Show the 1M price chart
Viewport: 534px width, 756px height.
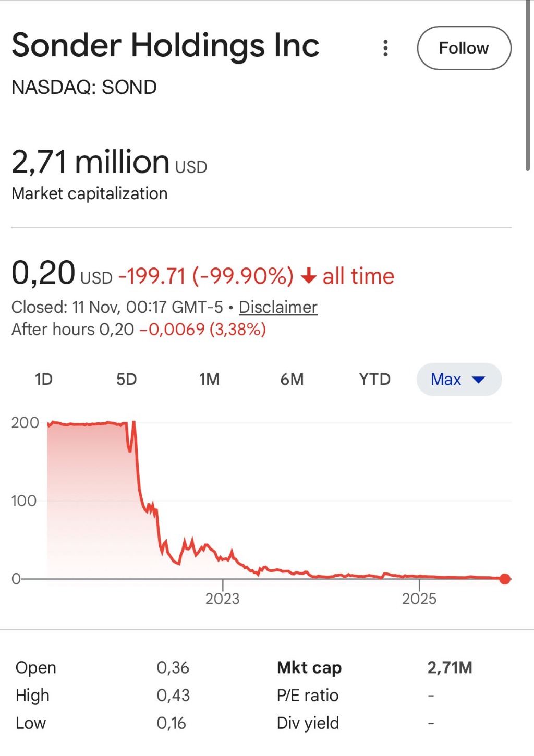(209, 379)
